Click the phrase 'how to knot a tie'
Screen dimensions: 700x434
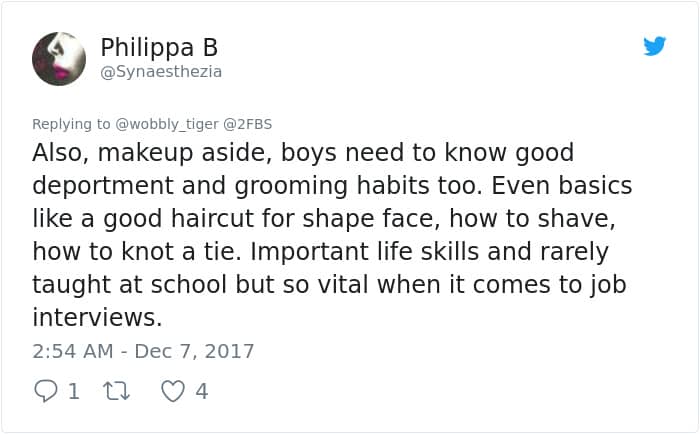coord(121,252)
